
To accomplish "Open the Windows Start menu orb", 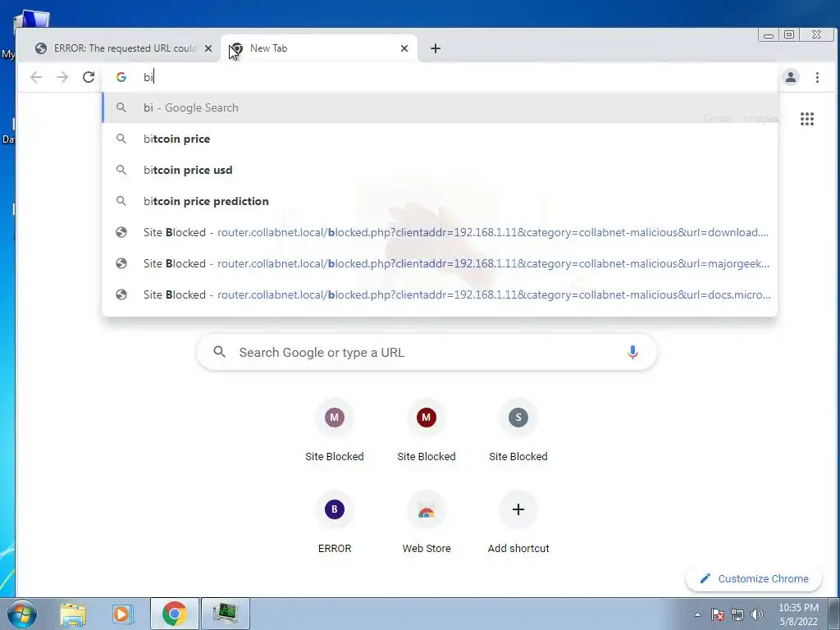I will tap(22, 614).
